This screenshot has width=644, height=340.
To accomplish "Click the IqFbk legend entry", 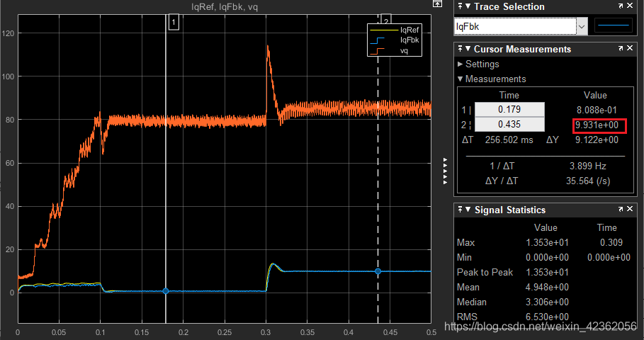I will [x=395, y=40].
